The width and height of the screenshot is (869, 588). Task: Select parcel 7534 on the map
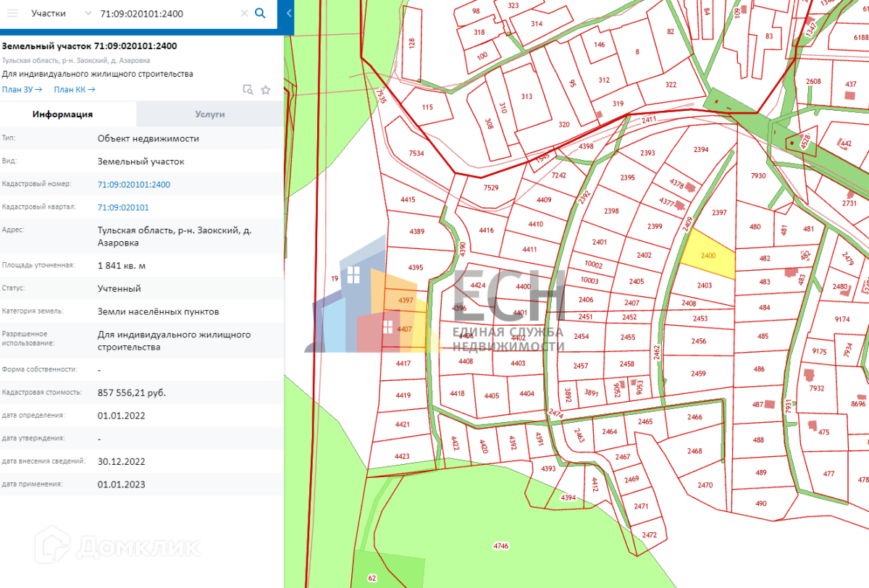coord(416,153)
